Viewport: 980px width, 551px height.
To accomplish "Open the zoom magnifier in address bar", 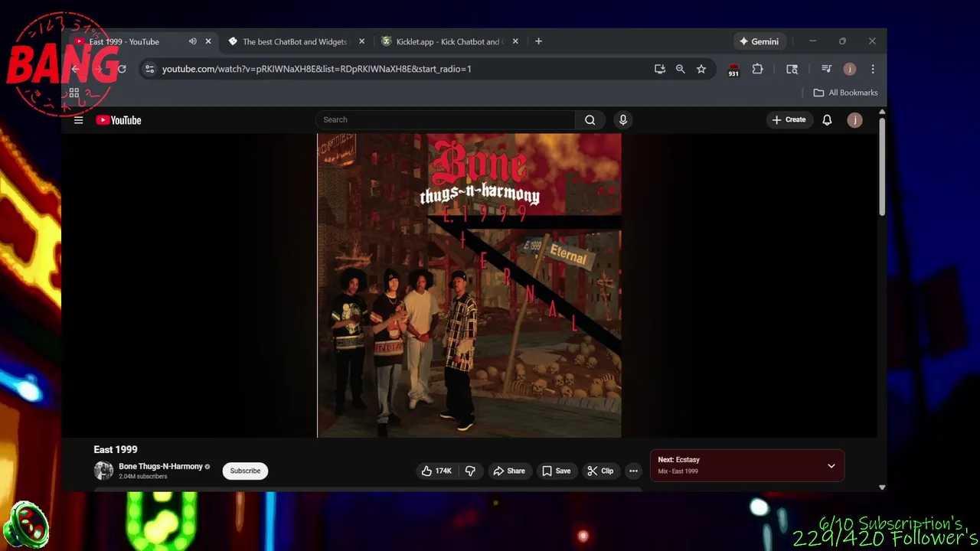I will pos(680,69).
